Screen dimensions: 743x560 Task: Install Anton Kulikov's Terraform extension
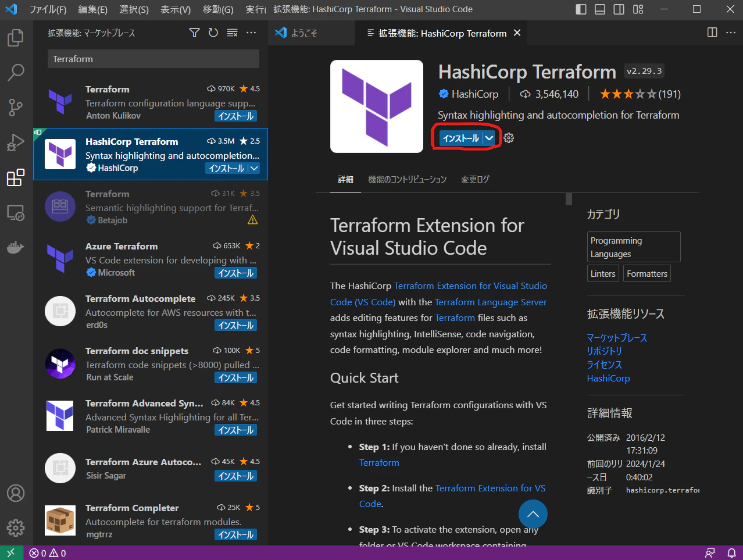[236, 116]
